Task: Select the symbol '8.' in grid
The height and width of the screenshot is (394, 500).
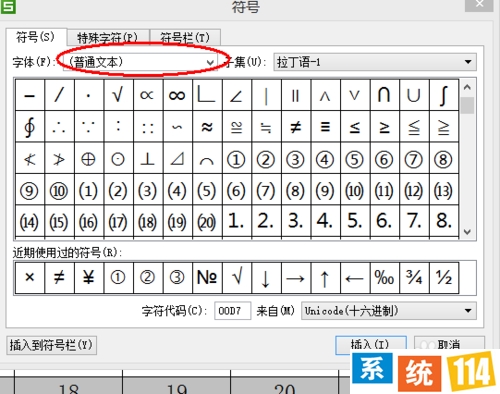Action: click(443, 221)
